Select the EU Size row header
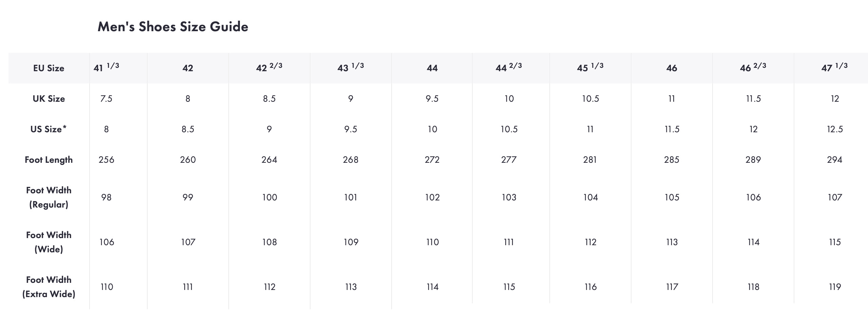 (x=49, y=68)
